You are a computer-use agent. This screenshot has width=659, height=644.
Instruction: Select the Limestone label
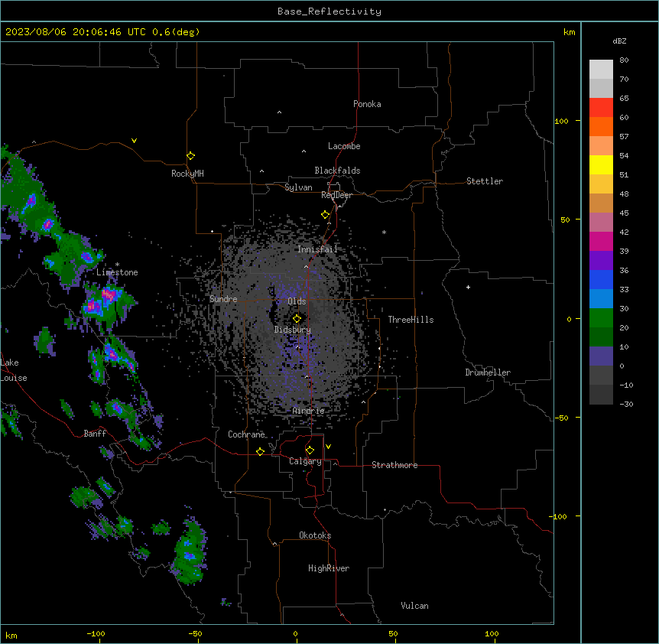[117, 272]
